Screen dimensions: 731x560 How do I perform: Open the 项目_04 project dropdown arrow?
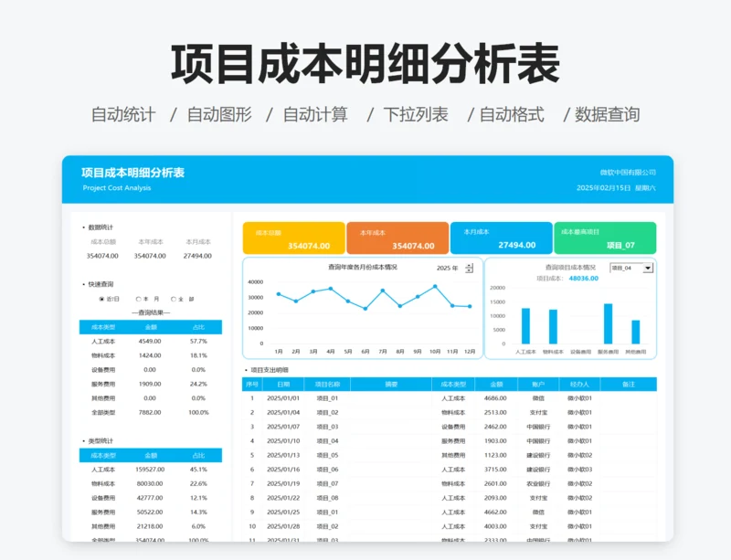(648, 268)
